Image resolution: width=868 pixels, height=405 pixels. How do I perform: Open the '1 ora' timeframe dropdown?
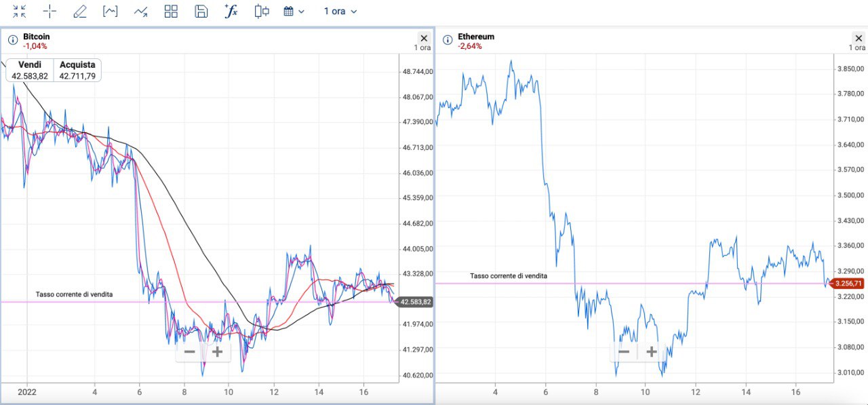(340, 12)
